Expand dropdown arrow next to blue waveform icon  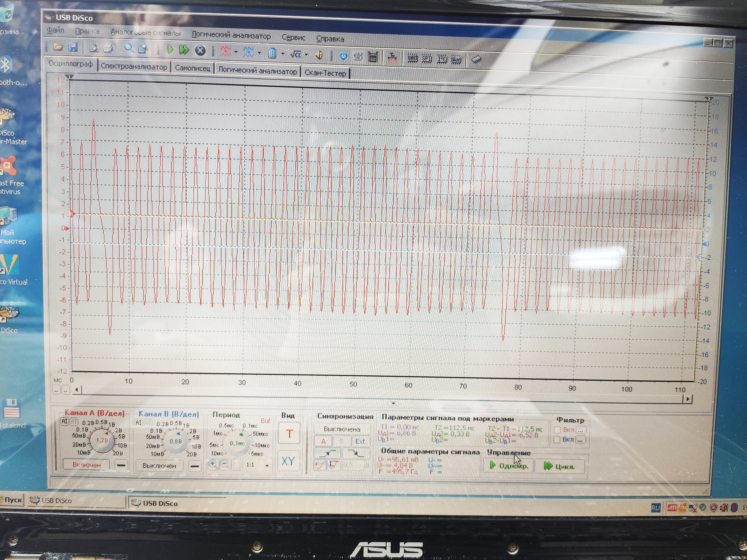tap(259, 53)
